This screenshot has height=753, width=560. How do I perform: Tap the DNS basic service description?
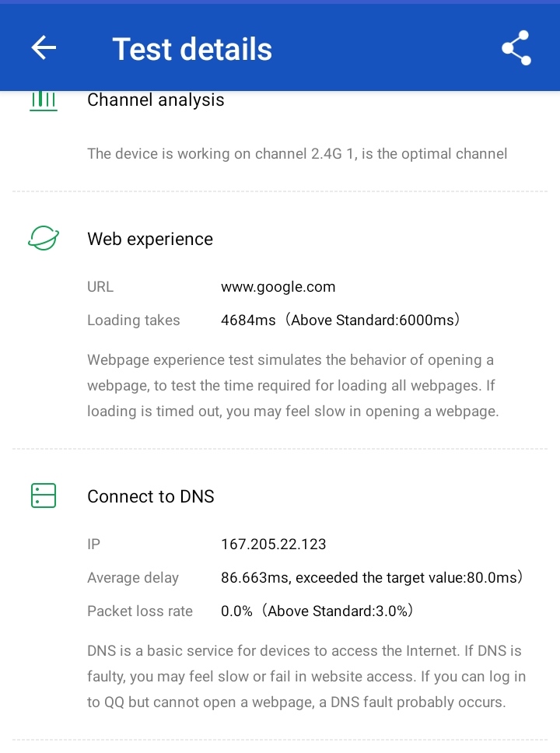306,676
